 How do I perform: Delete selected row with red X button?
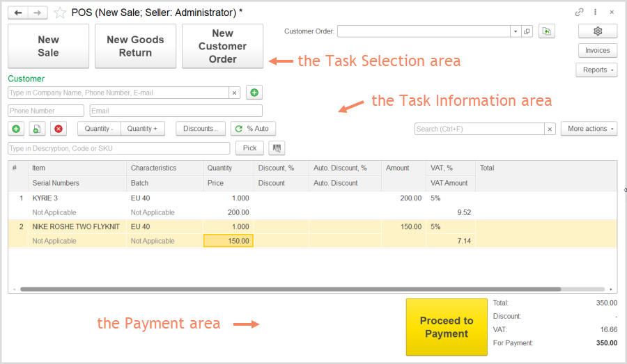pyautogui.click(x=59, y=129)
